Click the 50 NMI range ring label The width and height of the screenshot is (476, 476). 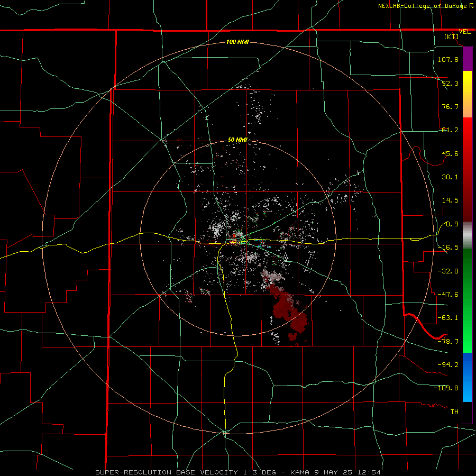tap(237, 140)
